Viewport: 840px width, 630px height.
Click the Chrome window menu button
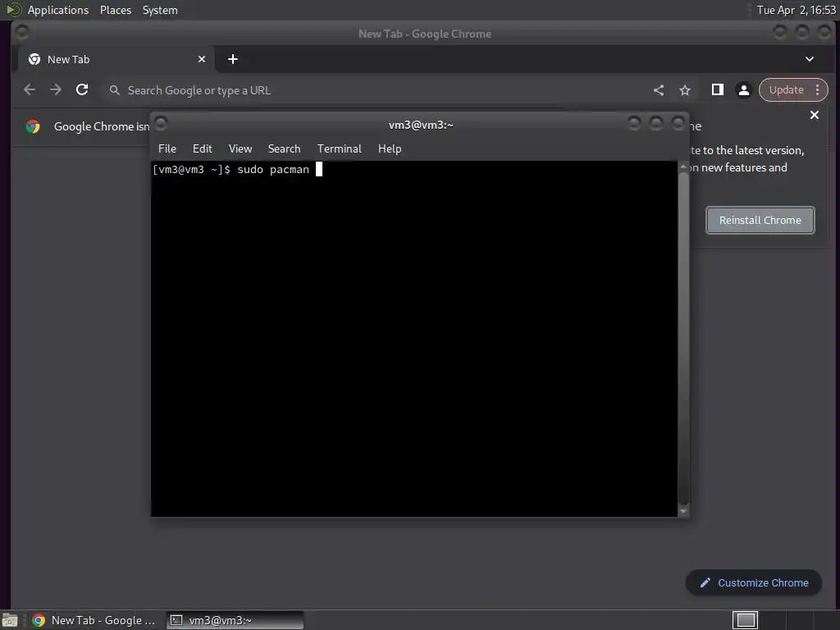[x=22, y=32]
